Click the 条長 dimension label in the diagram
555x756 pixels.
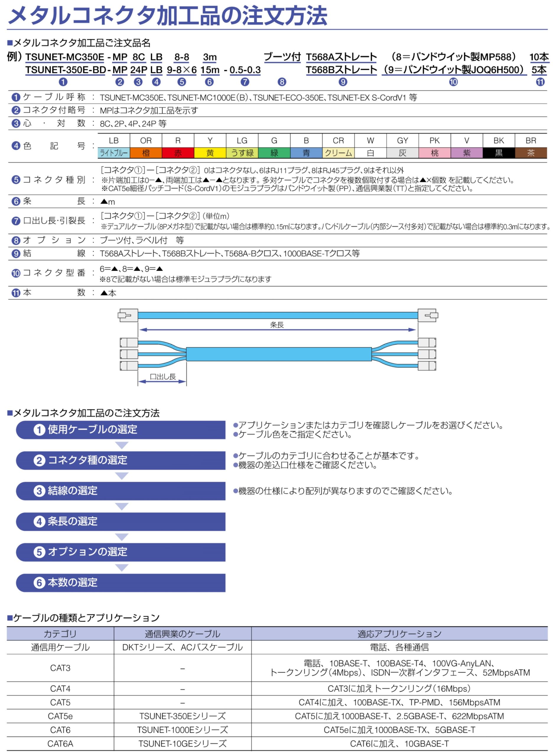[x=277, y=325]
